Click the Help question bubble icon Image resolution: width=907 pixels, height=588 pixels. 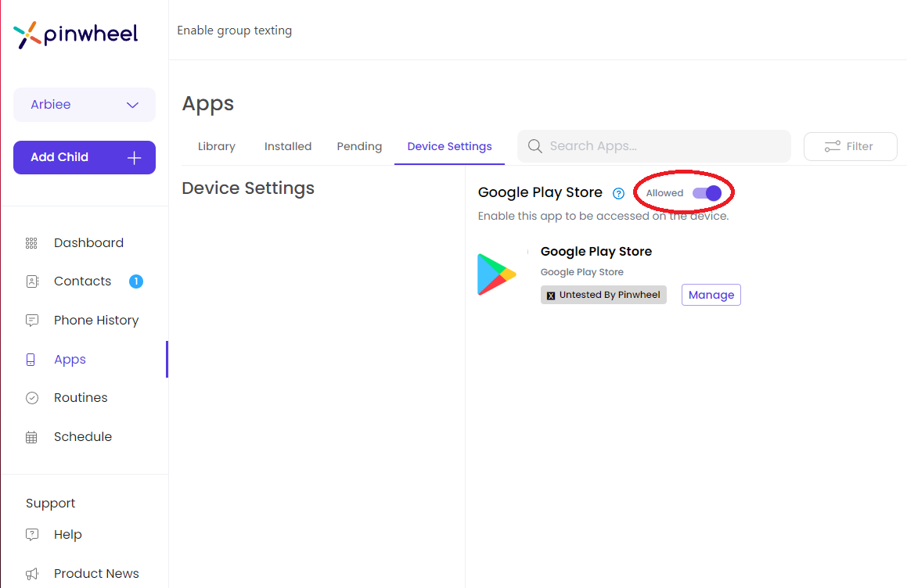31,534
